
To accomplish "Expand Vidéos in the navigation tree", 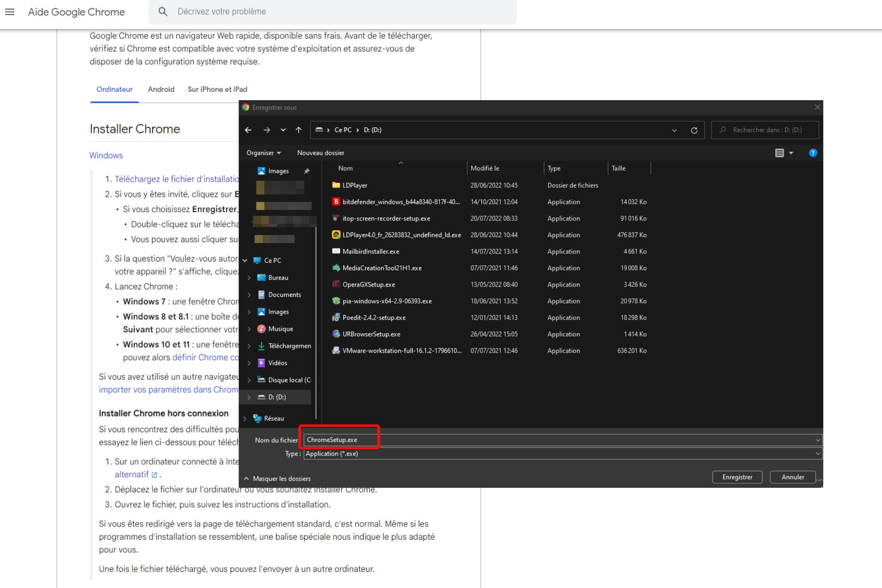I will click(249, 363).
